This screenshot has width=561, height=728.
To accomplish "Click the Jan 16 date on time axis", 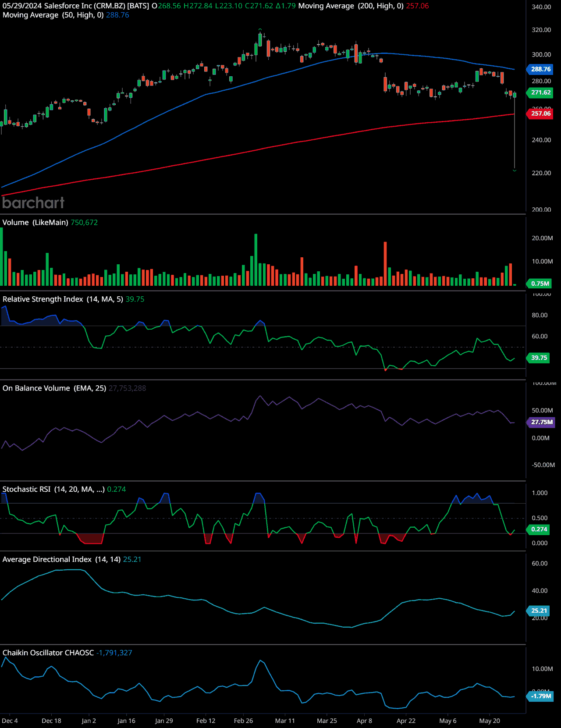I will [126, 721].
